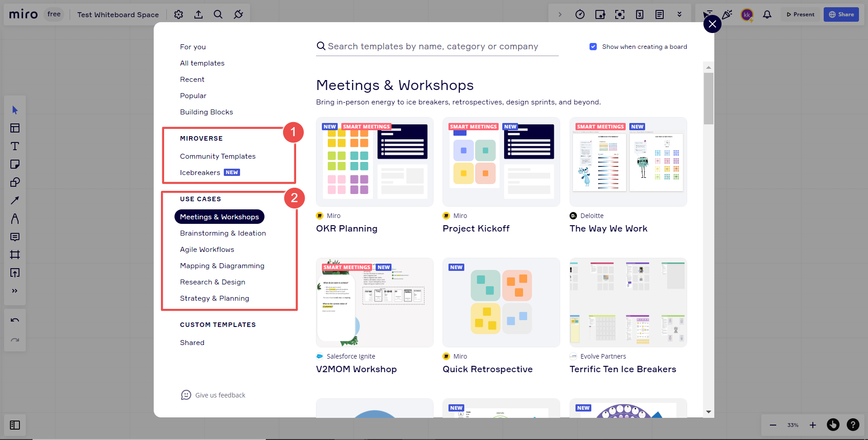Select Meetings & Workshops category

click(x=219, y=217)
